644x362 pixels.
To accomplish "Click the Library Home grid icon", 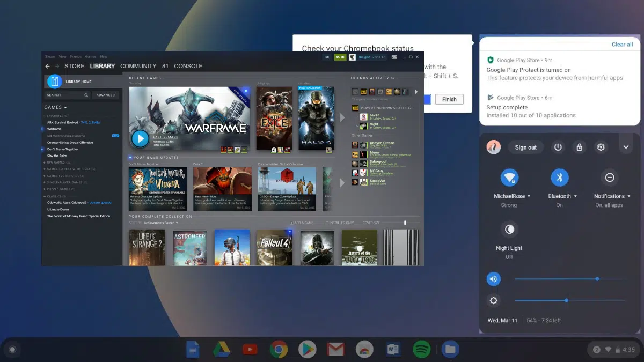I will coord(54,81).
